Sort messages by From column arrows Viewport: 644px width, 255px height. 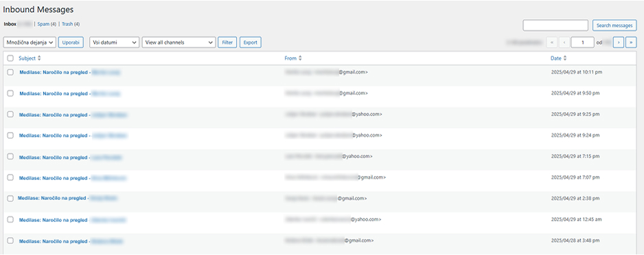(300, 58)
